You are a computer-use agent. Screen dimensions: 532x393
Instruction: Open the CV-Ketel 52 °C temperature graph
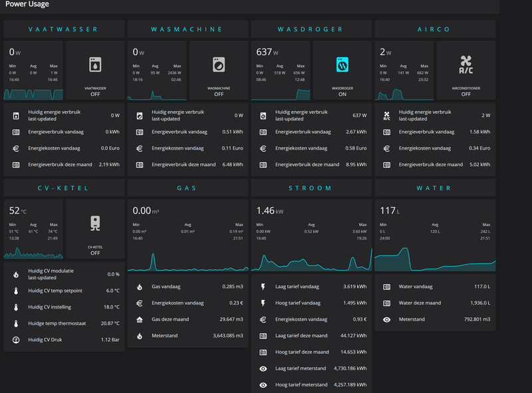click(33, 229)
